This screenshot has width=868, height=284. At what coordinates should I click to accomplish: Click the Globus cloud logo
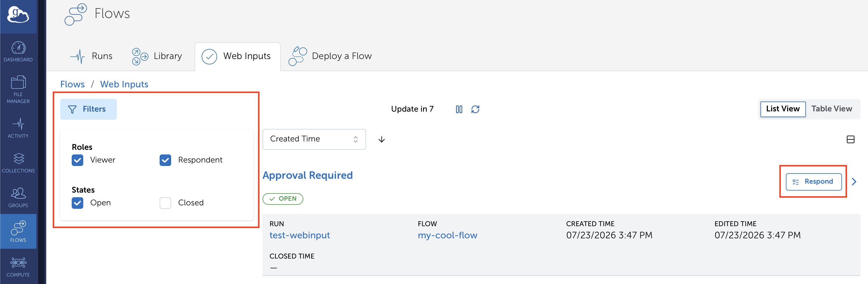(18, 14)
